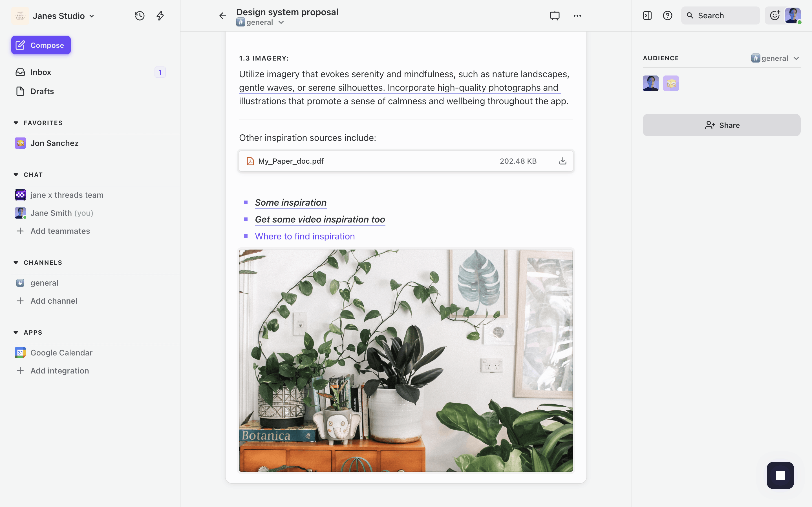The height and width of the screenshot is (507, 812).
Task: Go back with the left arrow
Action: pyautogui.click(x=222, y=16)
